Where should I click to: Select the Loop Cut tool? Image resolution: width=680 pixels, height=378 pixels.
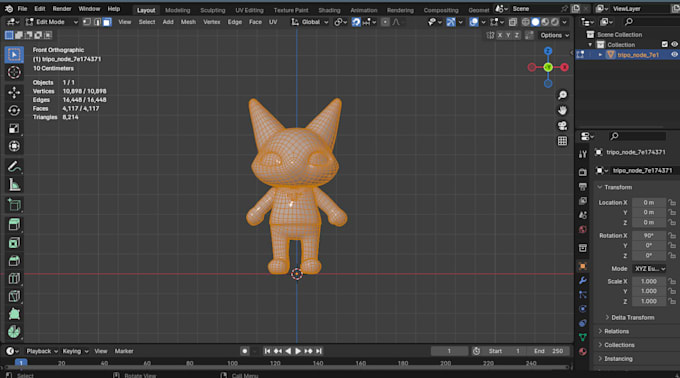[14, 278]
